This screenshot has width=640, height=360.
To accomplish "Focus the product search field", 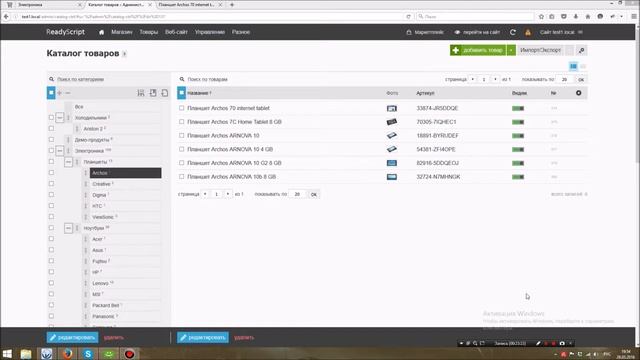I will [x=310, y=79].
